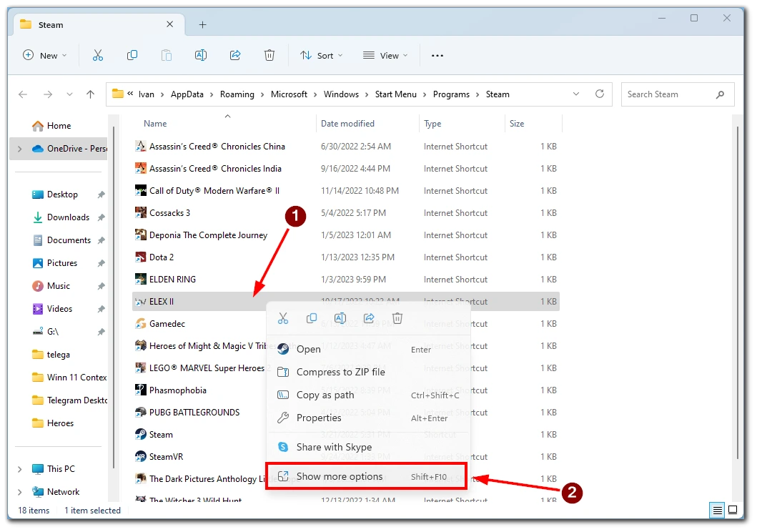
Task: Open Pictures from quick access
Action: pyautogui.click(x=54, y=263)
